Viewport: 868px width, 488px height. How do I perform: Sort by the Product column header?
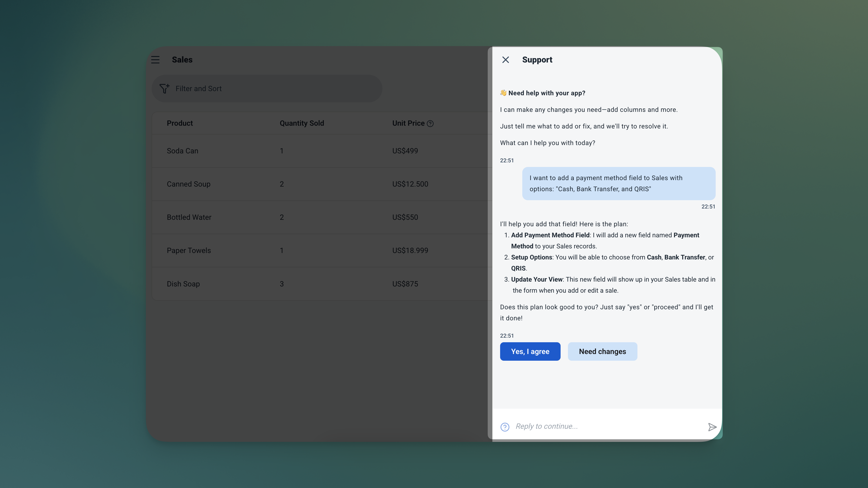coord(180,123)
